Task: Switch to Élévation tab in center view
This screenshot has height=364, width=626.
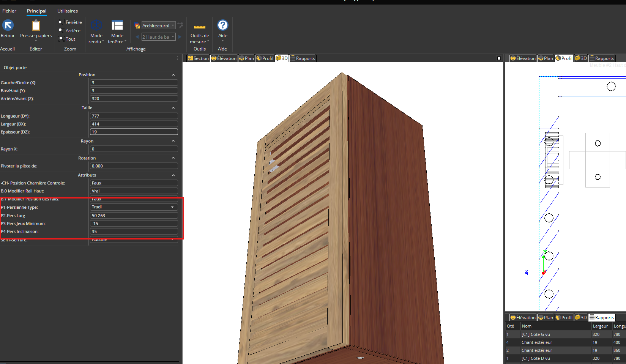Action: pyautogui.click(x=224, y=58)
